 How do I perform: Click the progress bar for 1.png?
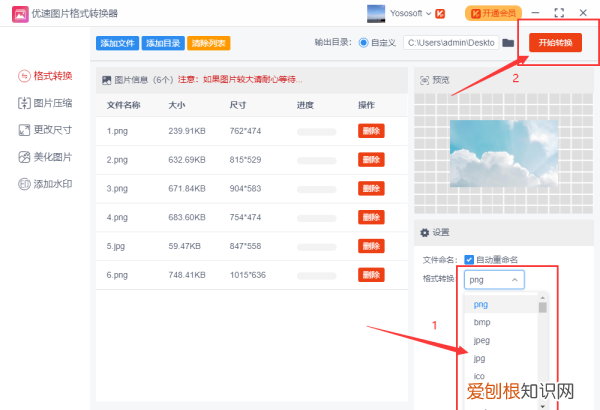316,132
